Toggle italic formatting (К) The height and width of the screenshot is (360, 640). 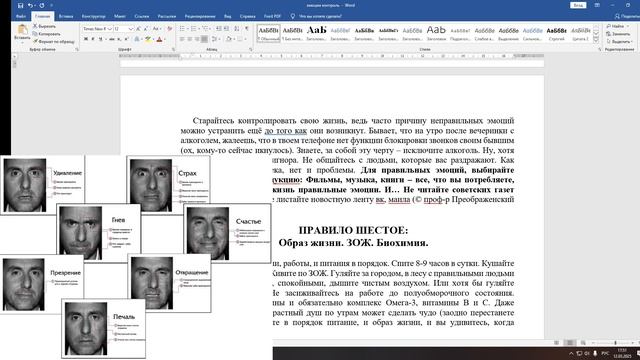pyautogui.click(x=93, y=39)
